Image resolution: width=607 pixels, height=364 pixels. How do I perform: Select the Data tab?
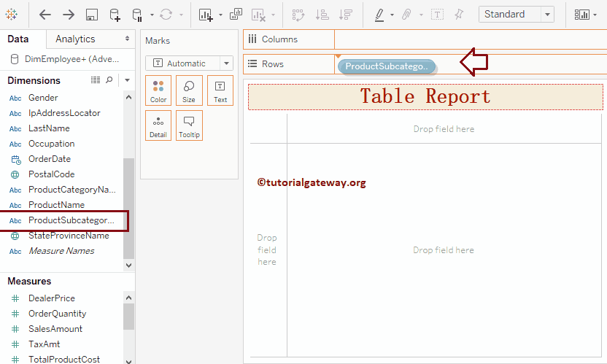[x=18, y=39]
